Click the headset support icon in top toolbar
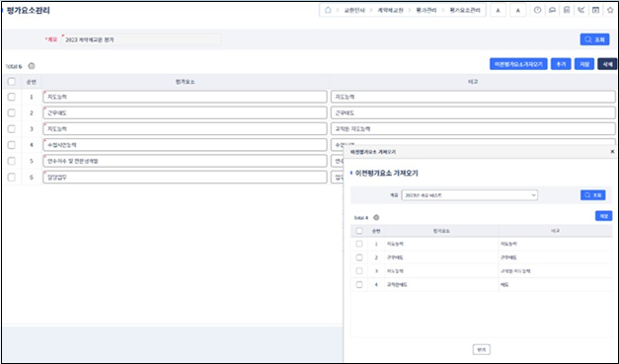 (552, 10)
